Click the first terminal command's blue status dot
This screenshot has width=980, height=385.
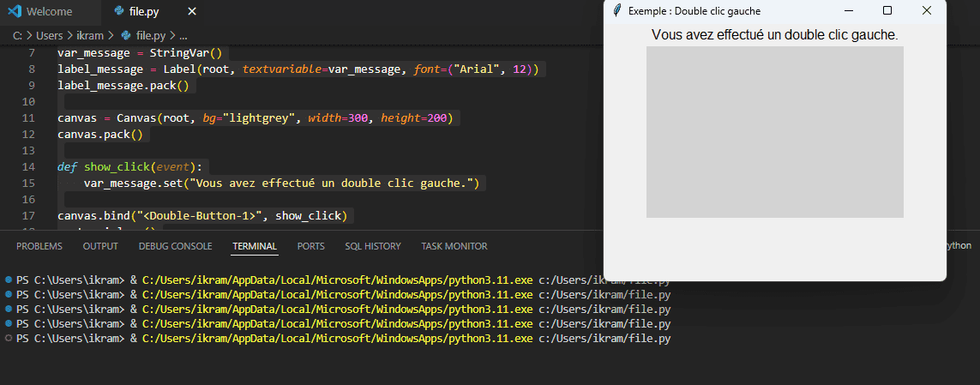click(8, 279)
